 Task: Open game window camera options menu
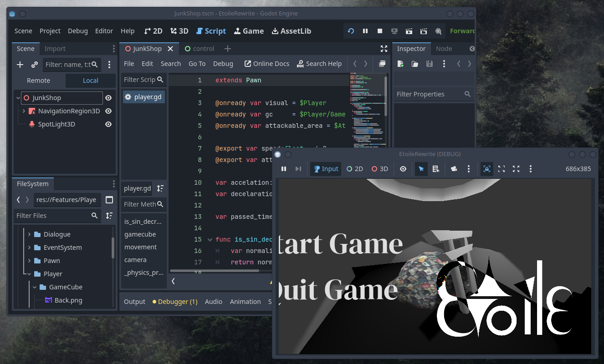(x=469, y=169)
